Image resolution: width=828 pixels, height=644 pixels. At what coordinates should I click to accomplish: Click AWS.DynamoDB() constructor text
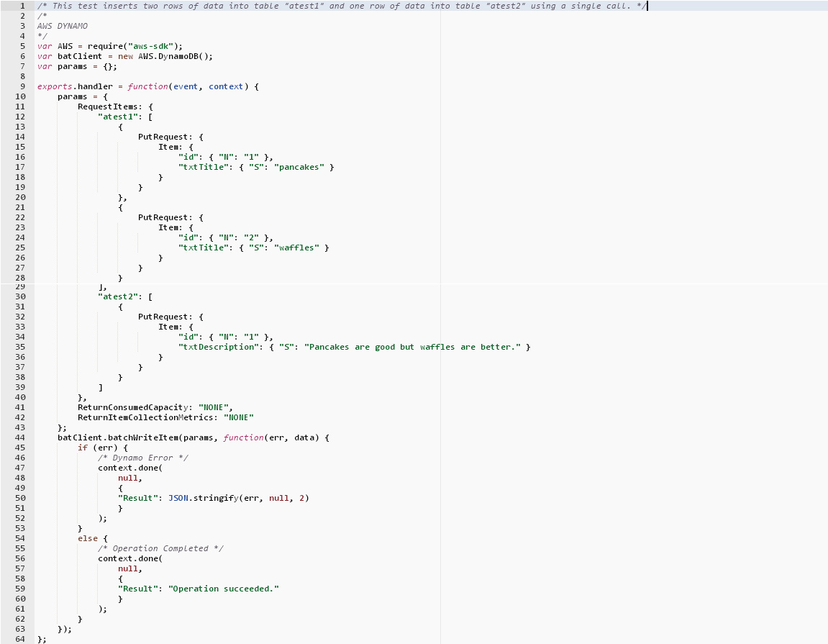[x=176, y=56]
